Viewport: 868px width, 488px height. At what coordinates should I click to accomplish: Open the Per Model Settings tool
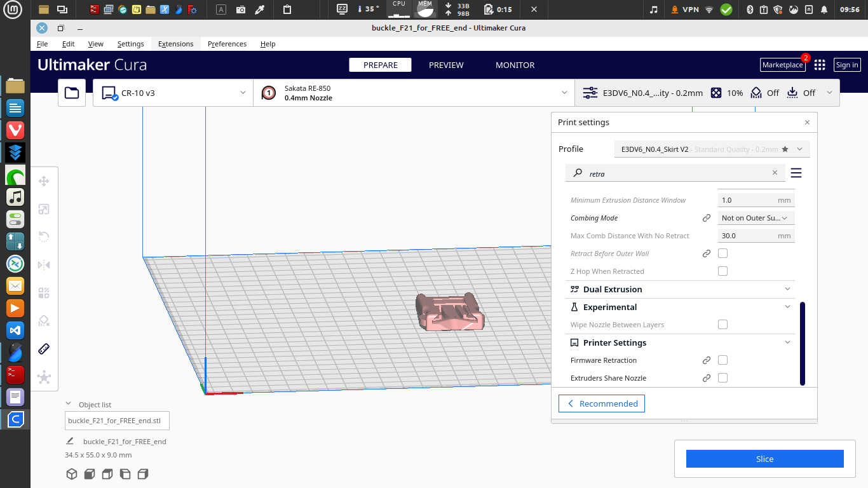click(44, 293)
